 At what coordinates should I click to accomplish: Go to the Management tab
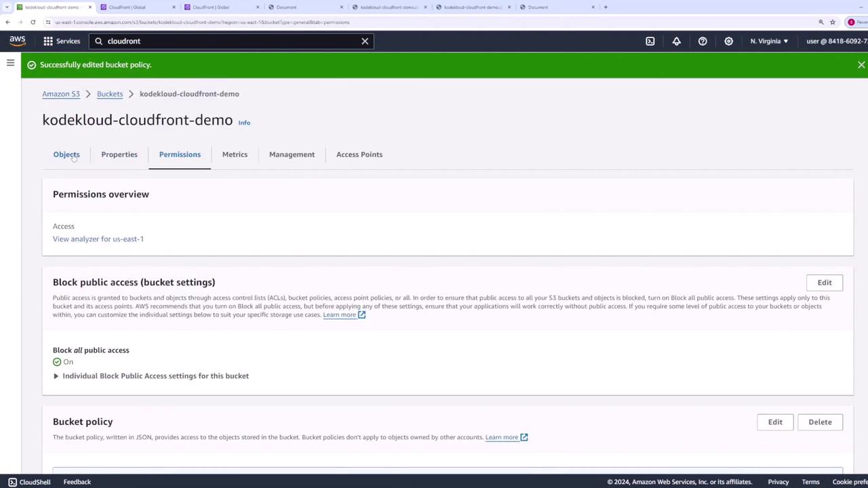[x=292, y=155]
